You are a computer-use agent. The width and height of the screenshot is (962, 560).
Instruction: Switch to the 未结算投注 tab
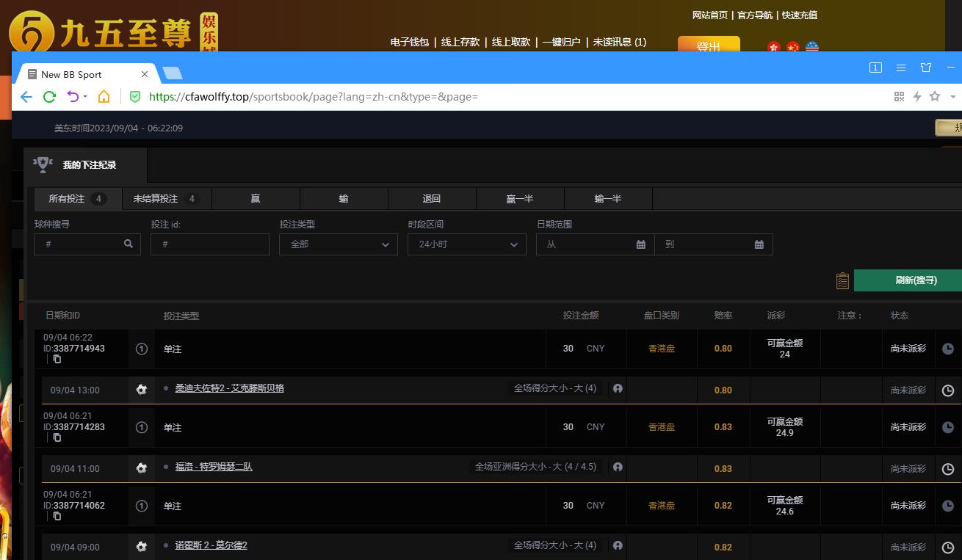pos(164,199)
